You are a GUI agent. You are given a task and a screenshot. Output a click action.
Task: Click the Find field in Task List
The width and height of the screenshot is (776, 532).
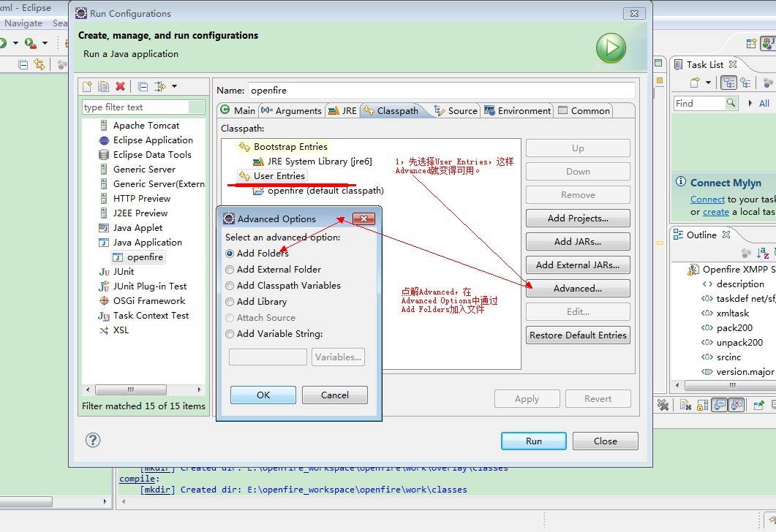[x=698, y=103]
